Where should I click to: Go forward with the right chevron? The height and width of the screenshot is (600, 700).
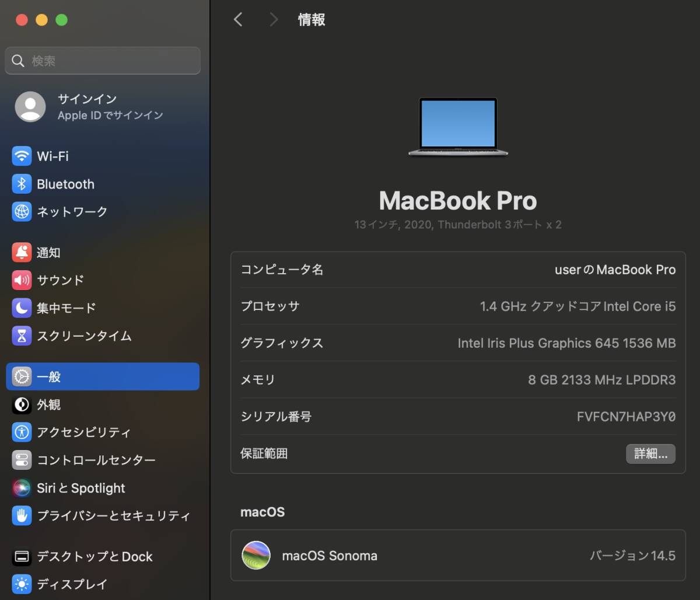click(x=274, y=19)
